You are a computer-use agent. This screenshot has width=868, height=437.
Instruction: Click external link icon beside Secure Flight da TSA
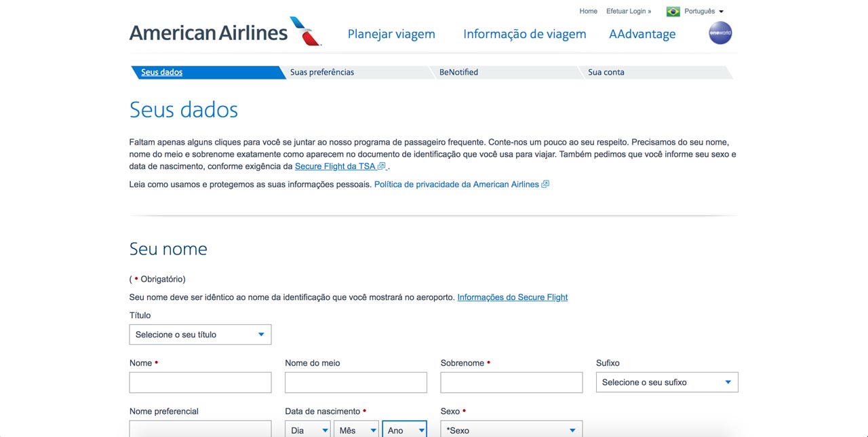[381, 166]
